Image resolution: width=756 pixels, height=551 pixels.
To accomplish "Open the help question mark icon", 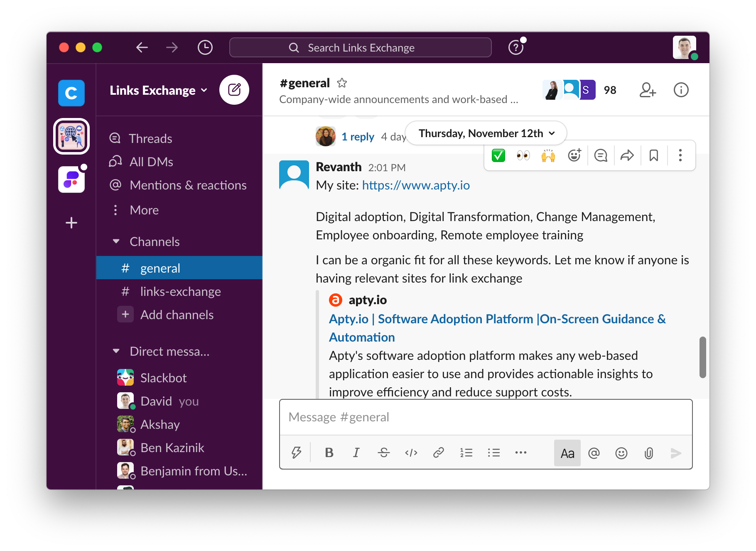I will (x=516, y=47).
